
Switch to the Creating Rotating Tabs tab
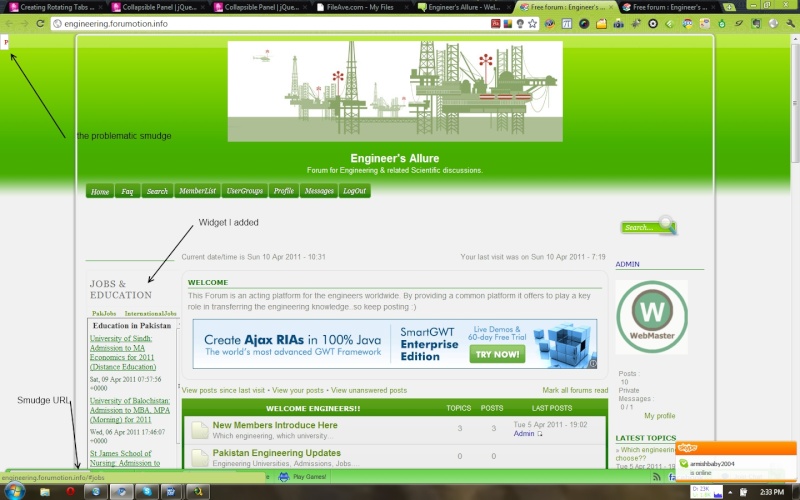coord(54,7)
